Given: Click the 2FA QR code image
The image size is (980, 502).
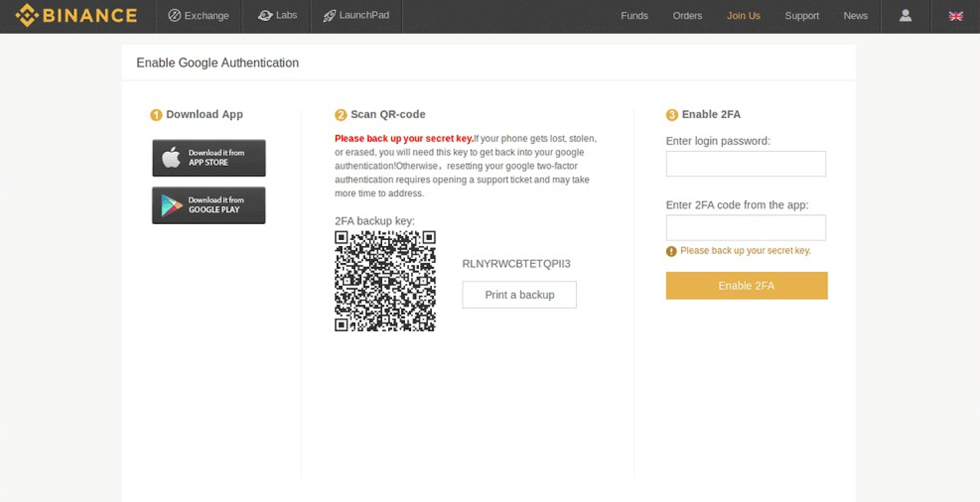Looking at the screenshot, I should [x=385, y=281].
